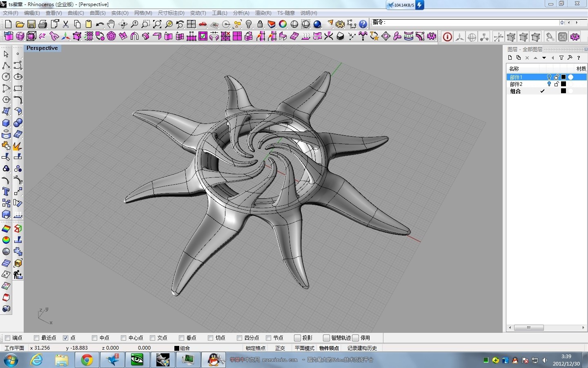Open the 渲染(R) menu
The image size is (588, 368).
(x=263, y=13)
